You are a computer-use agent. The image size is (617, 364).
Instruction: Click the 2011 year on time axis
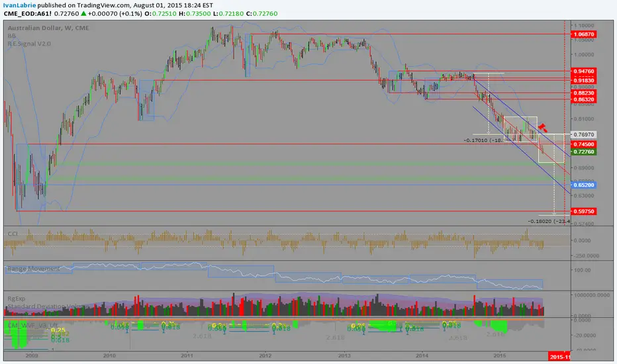pos(187,356)
